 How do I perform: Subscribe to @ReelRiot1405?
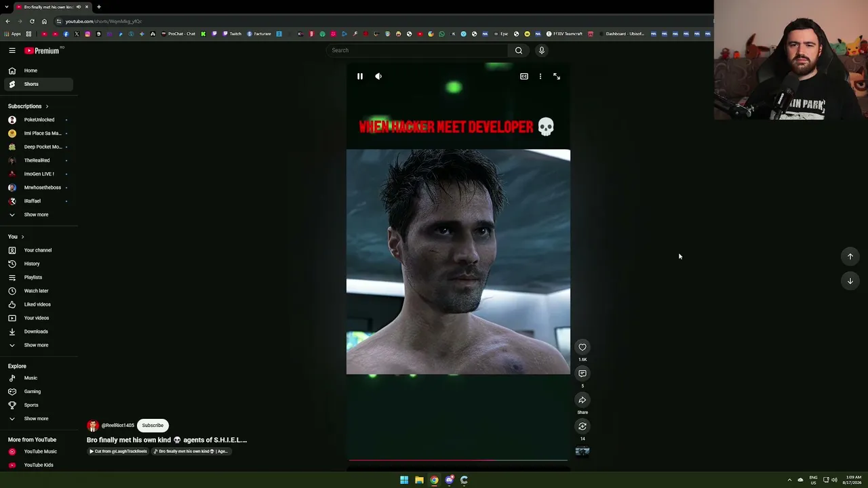click(153, 426)
